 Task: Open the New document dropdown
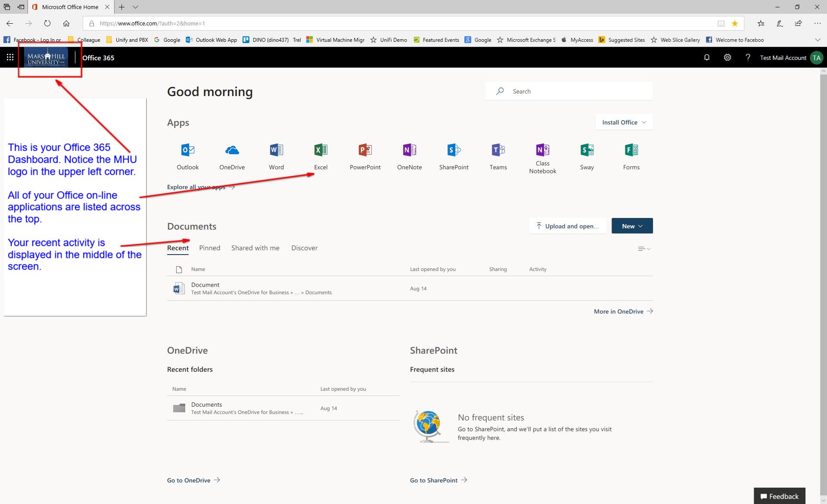coord(631,225)
